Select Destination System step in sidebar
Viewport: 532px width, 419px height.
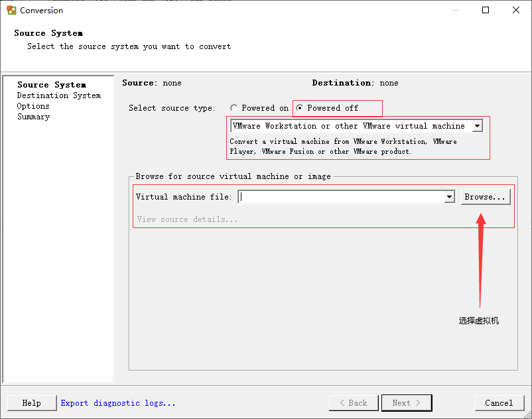pos(58,95)
